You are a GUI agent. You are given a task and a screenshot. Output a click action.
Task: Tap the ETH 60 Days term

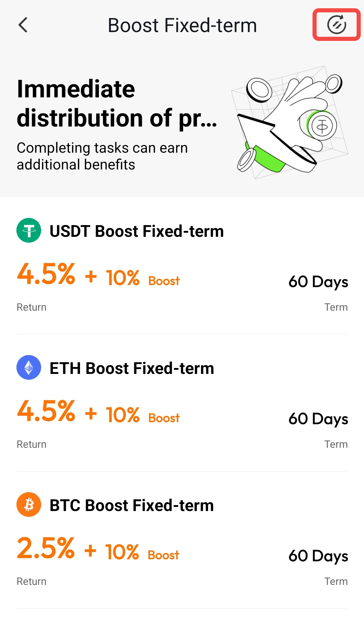[318, 419]
